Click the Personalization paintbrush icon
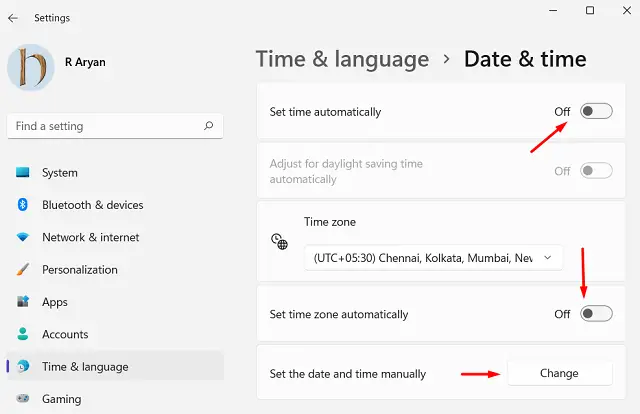 click(x=23, y=270)
